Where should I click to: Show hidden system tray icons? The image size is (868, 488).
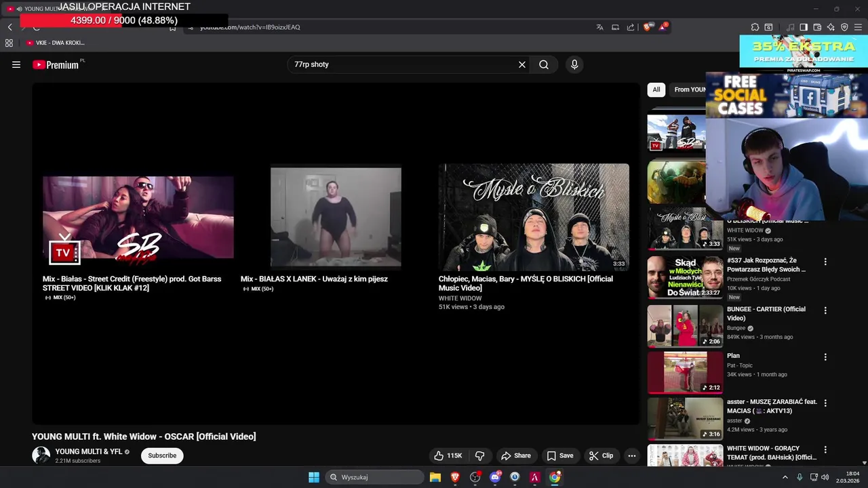(785, 477)
